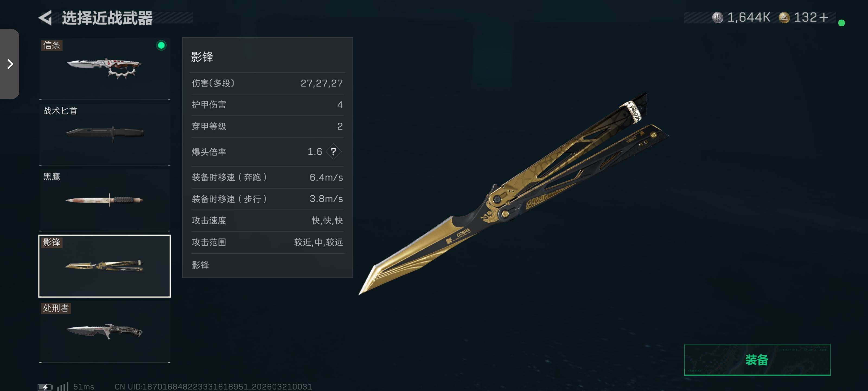The image size is (868, 391).
Task: Click the headshot multiplier question mark icon
Action: 333,152
